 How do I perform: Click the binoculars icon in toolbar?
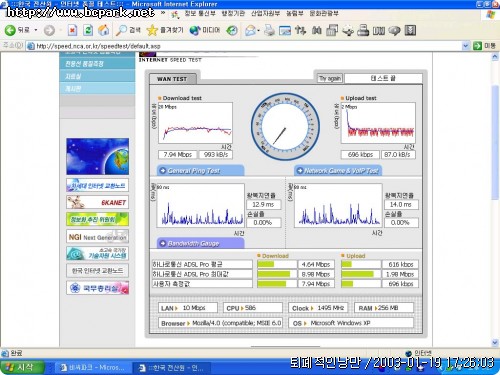click(316, 30)
